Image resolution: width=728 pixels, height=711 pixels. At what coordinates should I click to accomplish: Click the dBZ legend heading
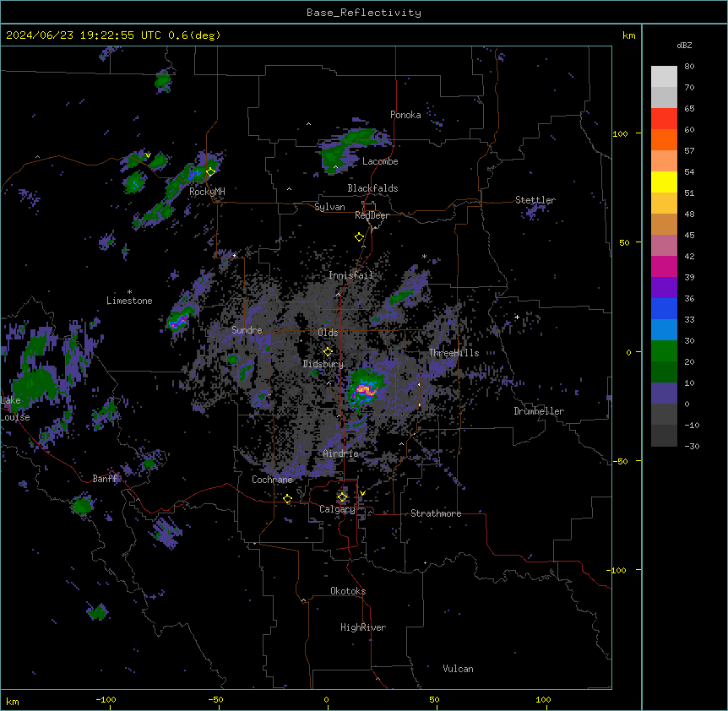pos(684,46)
